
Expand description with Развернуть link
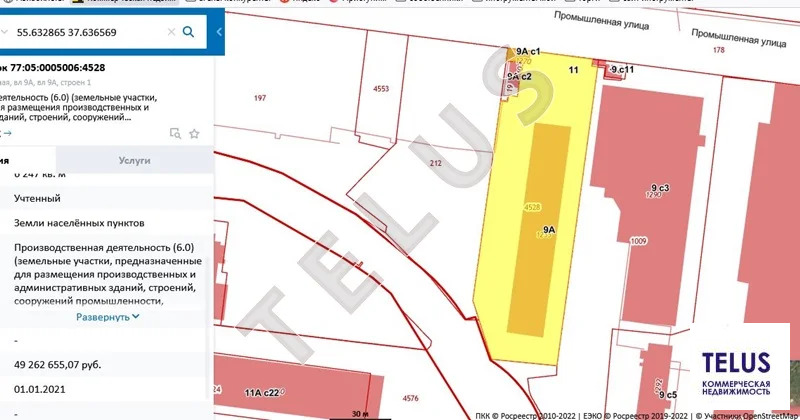click(x=108, y=317)
